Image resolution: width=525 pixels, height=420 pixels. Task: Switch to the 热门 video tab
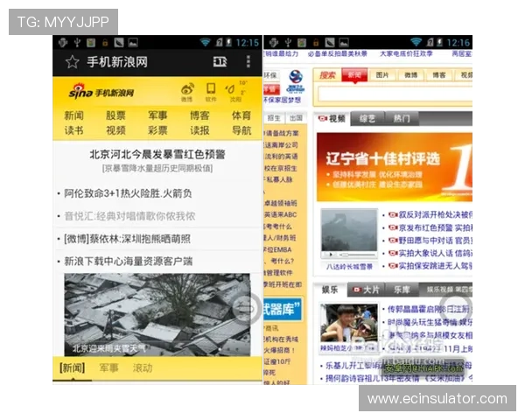click(x=402, y=119)
